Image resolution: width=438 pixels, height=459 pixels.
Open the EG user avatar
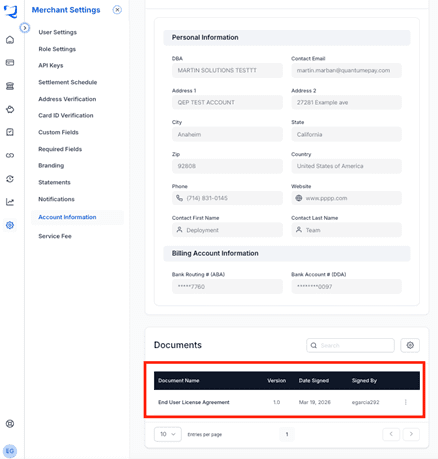point(10,451)
